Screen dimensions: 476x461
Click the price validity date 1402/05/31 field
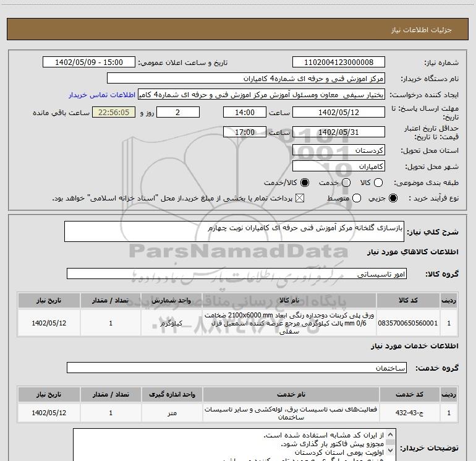[x=339, y=132]
